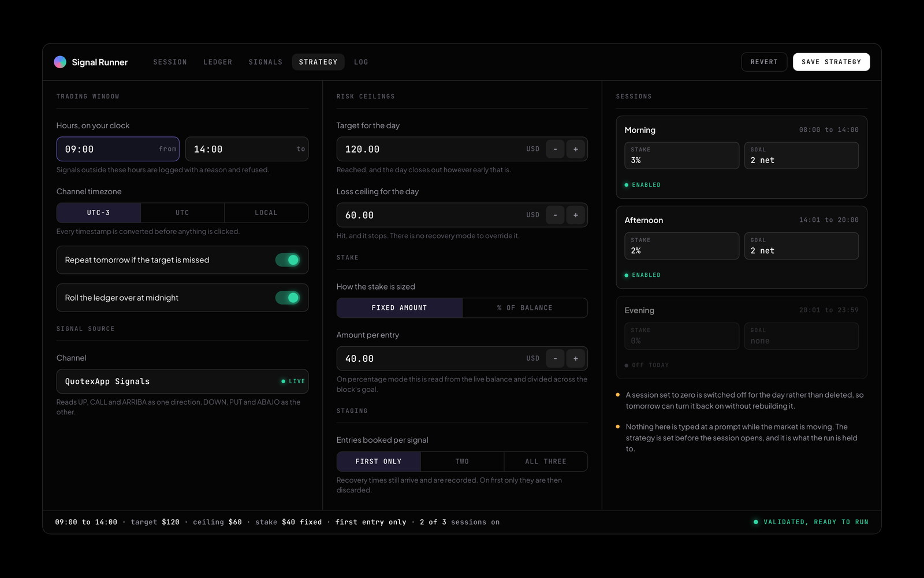924x578 pixels.
Task: Click status bar 'stake $40 fixed' entry
Action: click(x=289, y=522)
